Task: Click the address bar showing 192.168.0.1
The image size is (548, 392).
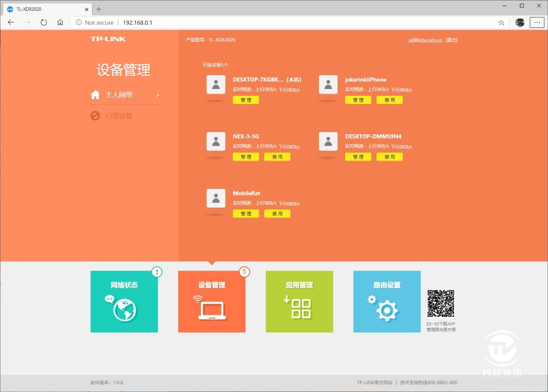Action: pyautogui.click(x=137, y=22)
